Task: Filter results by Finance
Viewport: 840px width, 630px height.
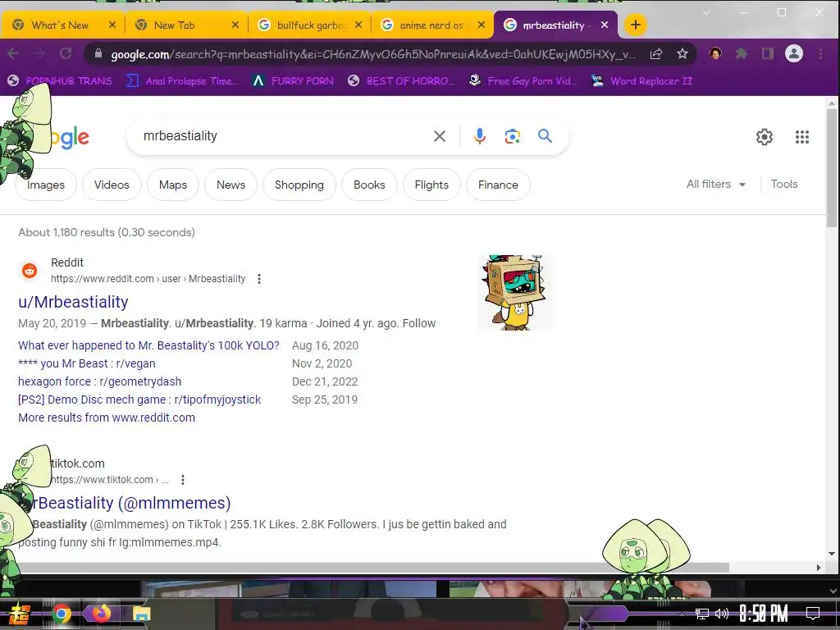Action: [x=498, y=185]
